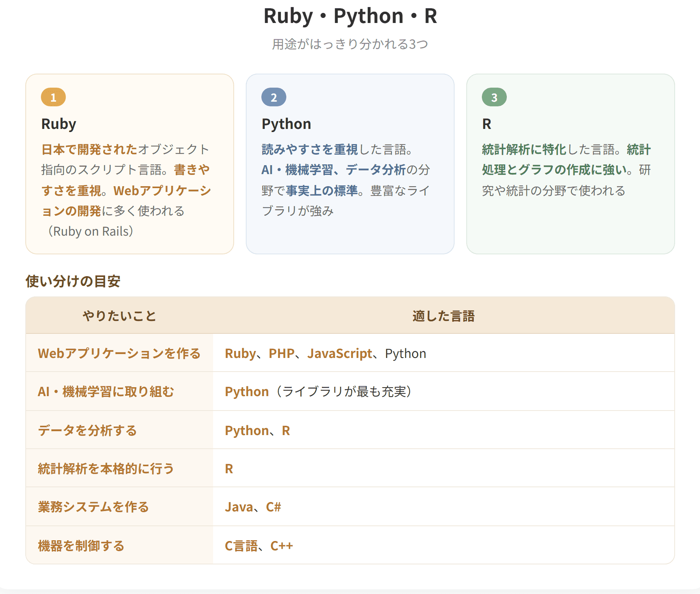This screenshot has width=700, height=594.
Task: Select the row label "AI・機械学習に取り組む"
Action: [x=106, y=391]
